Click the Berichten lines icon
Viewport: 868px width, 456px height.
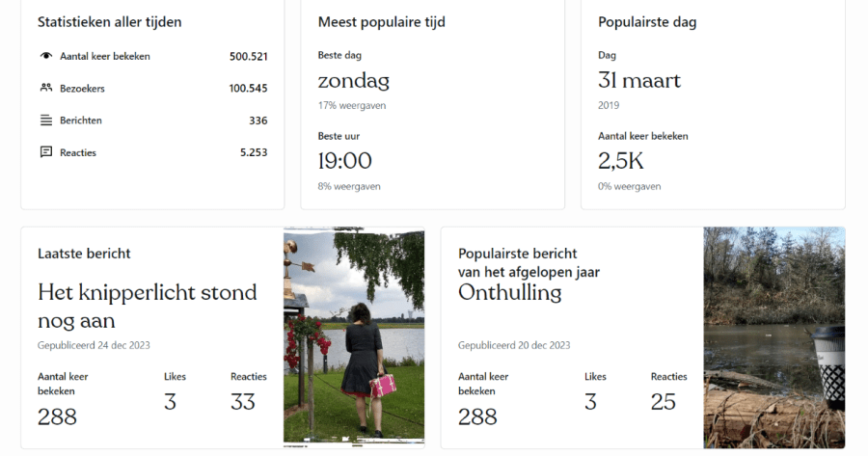point(45,121)
